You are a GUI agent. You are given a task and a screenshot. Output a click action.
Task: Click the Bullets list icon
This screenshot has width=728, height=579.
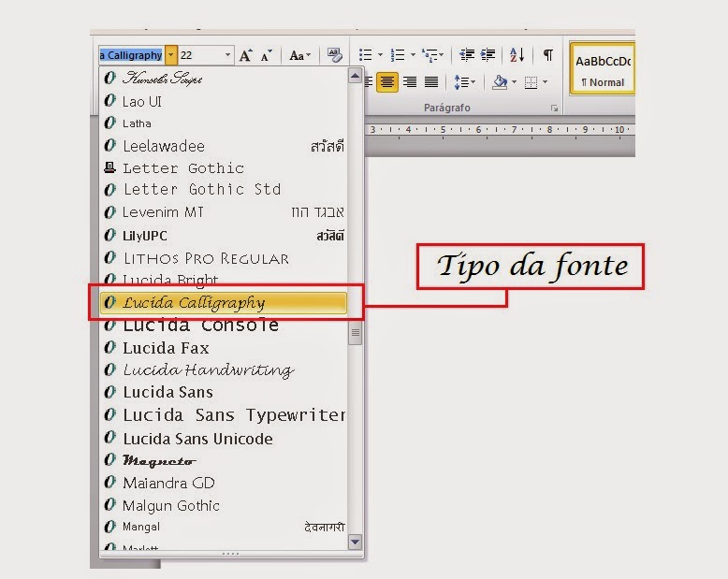point(365,55)
